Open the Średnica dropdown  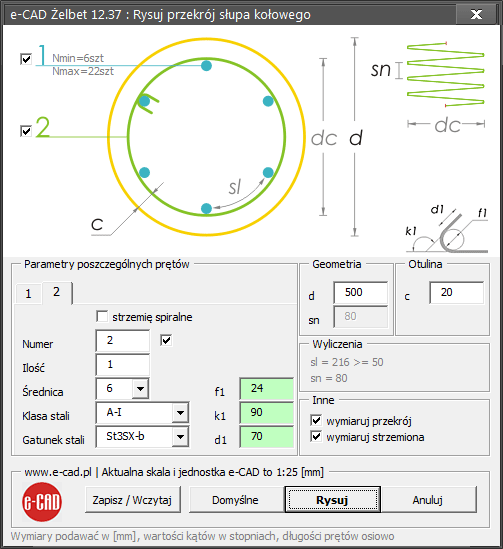pos(140,389)
